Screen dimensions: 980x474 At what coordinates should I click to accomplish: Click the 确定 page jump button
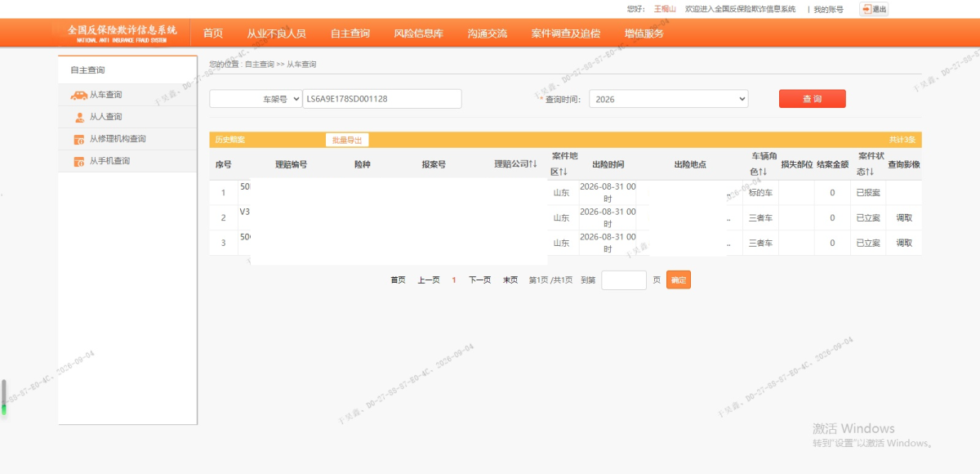pos(679,279)
